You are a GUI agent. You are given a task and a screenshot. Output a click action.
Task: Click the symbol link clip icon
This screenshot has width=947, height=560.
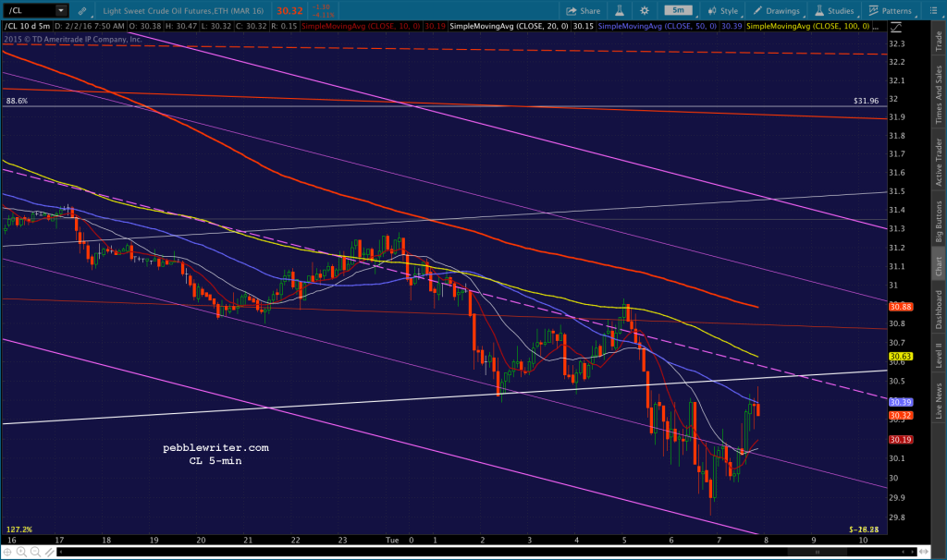coord(82,10)
